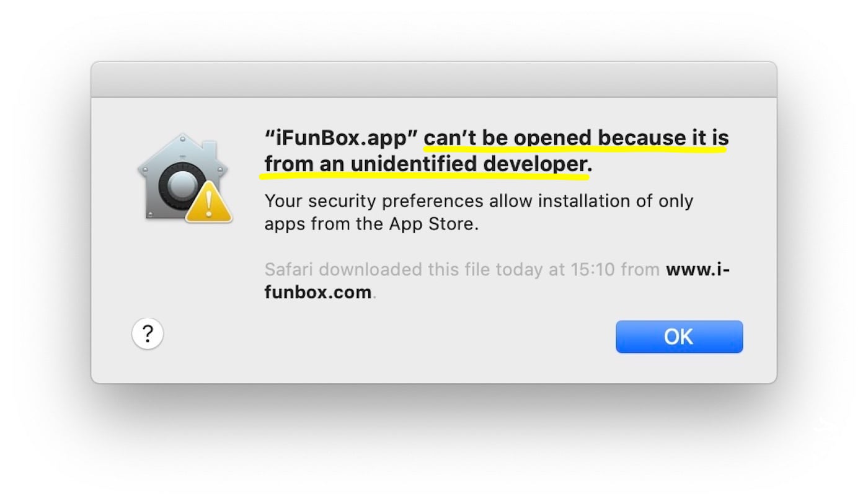This screenshot has width=868, height=504.
Task: Click the question mark help icon
Action: pyautogui.click(x=147, y=334)
